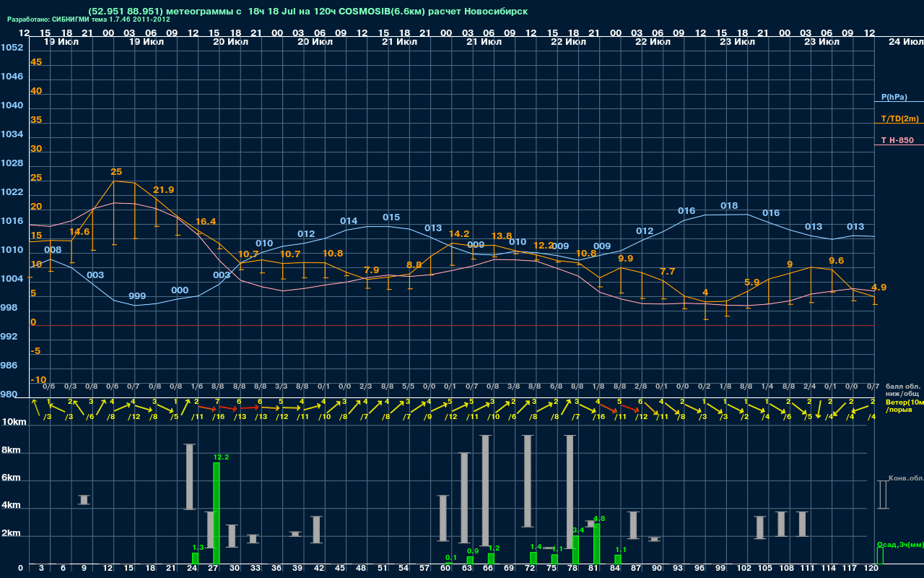Click the 1052 pressure axis tick
Screen dimensions: 924x578
[12, 48]
